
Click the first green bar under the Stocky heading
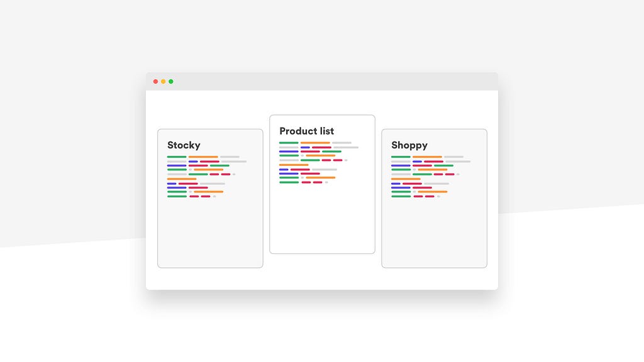[x=177, y=156]
